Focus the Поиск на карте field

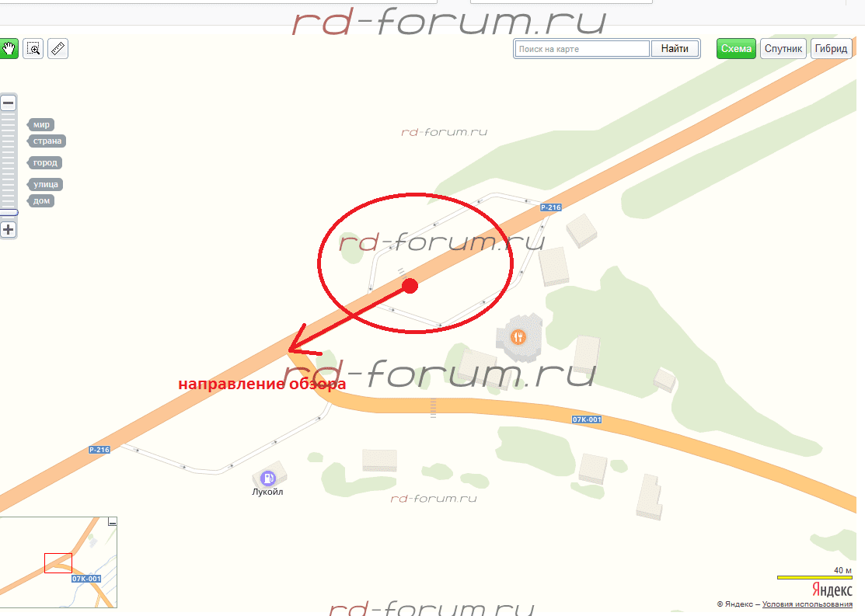(583, 48)
